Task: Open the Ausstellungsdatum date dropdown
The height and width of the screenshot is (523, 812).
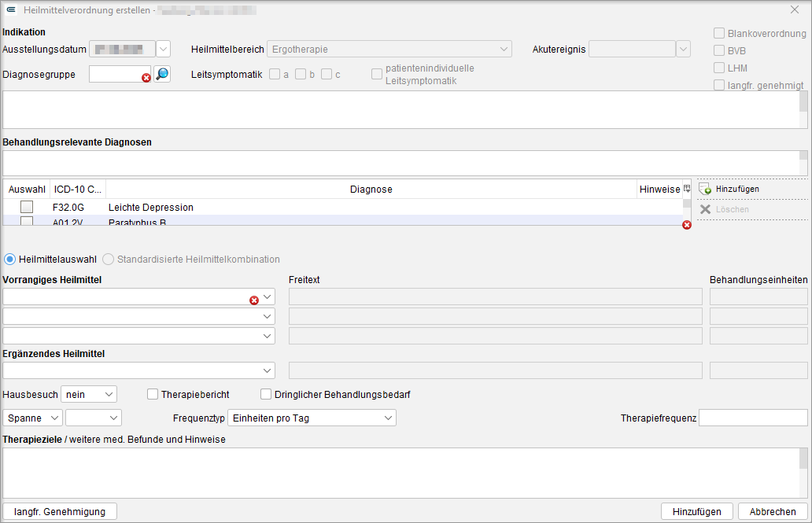Action: point(163,50)
